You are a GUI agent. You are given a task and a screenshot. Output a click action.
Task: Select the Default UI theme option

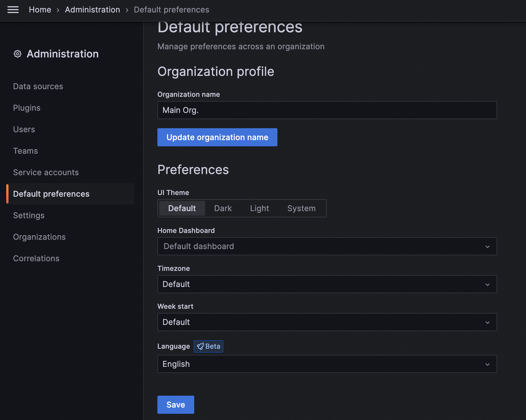182,208
